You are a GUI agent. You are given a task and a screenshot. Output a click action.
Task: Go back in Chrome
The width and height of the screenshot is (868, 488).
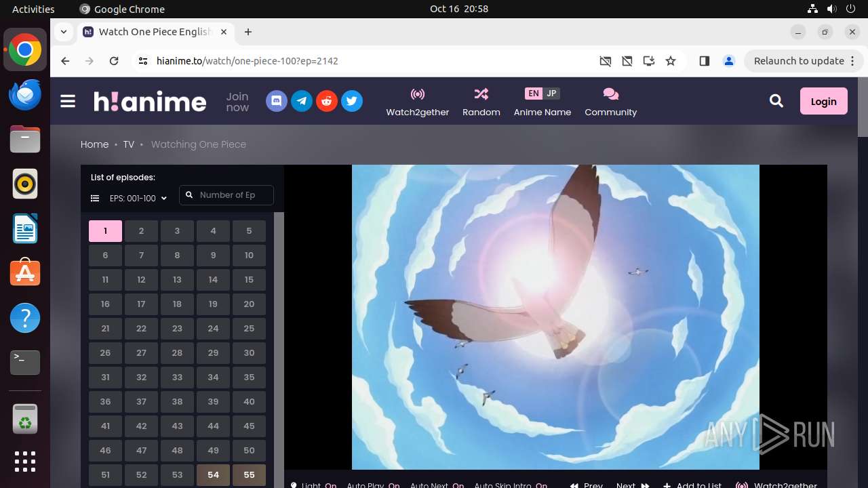pyautogui.click(x=65, y=61)
